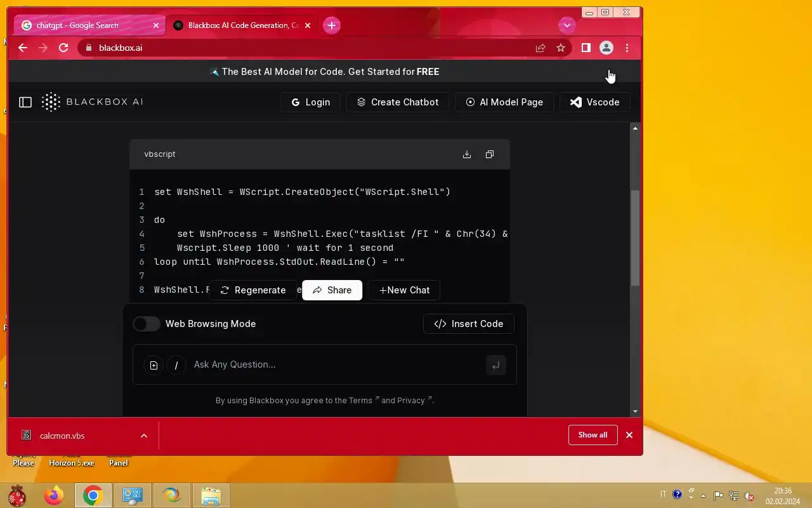This screenshot has width=812, height=508.
Task: Open Chrome profile avatar
Action: point(606,48)
